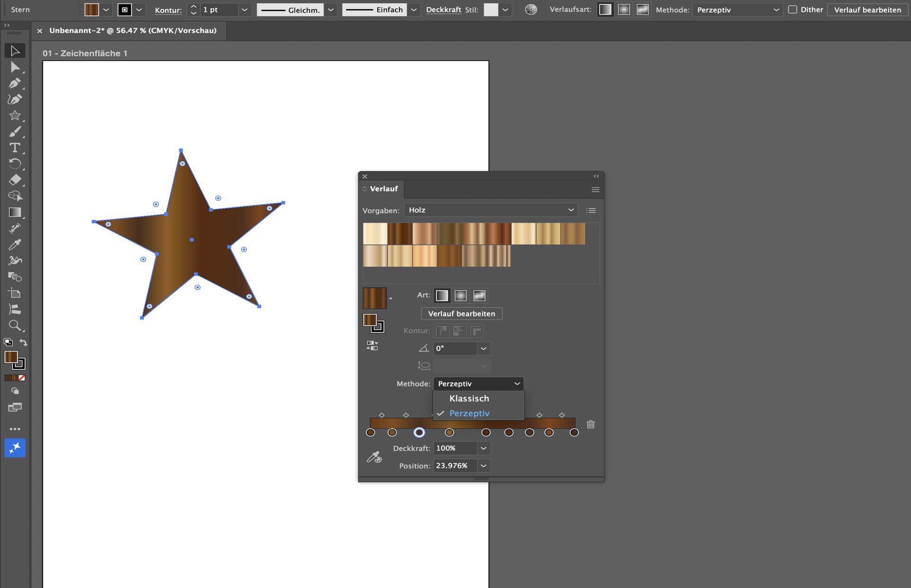Select Klassisch in the Methode menu
This screenshot has height=588, width=911.
[469, 398]
